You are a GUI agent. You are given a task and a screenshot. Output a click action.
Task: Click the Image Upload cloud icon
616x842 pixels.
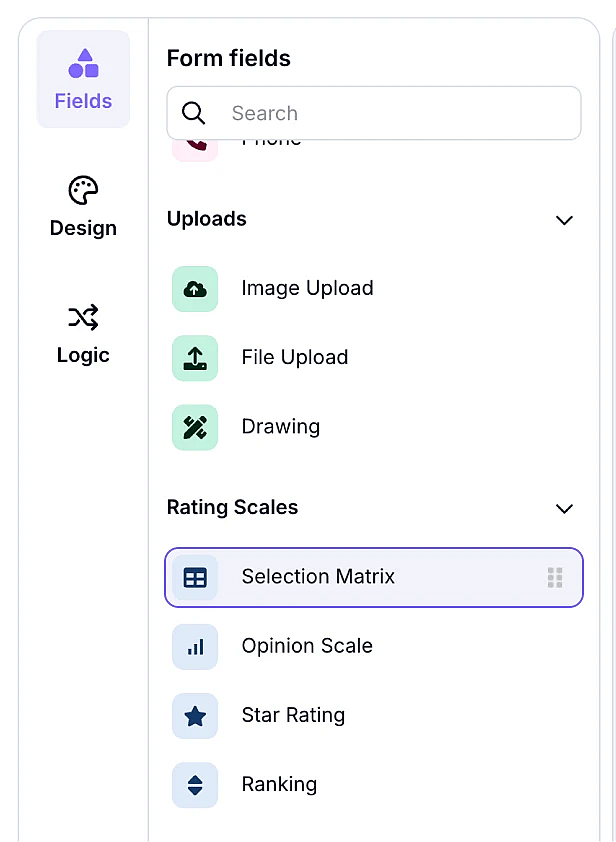click(195, 289)
